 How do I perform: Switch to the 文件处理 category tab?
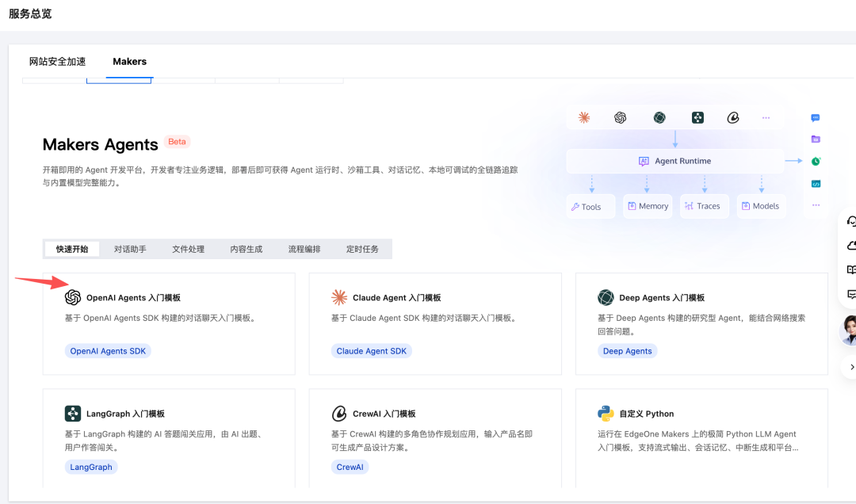point(189,249)
